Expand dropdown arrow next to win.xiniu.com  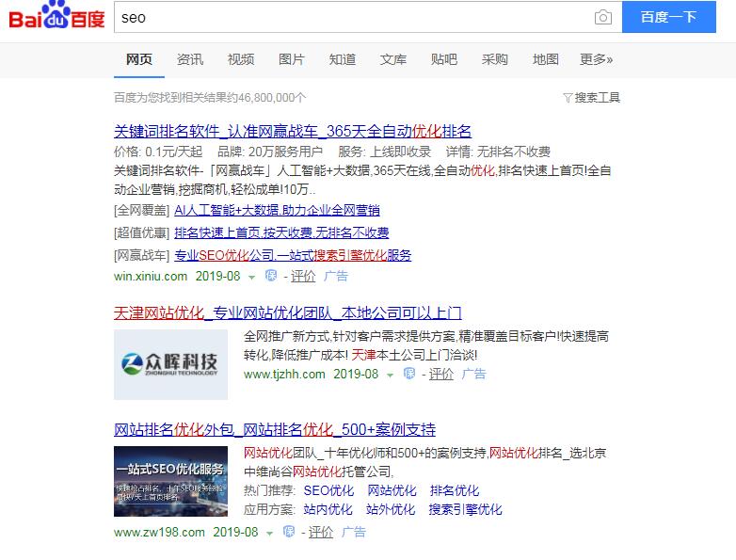(251, 277)
